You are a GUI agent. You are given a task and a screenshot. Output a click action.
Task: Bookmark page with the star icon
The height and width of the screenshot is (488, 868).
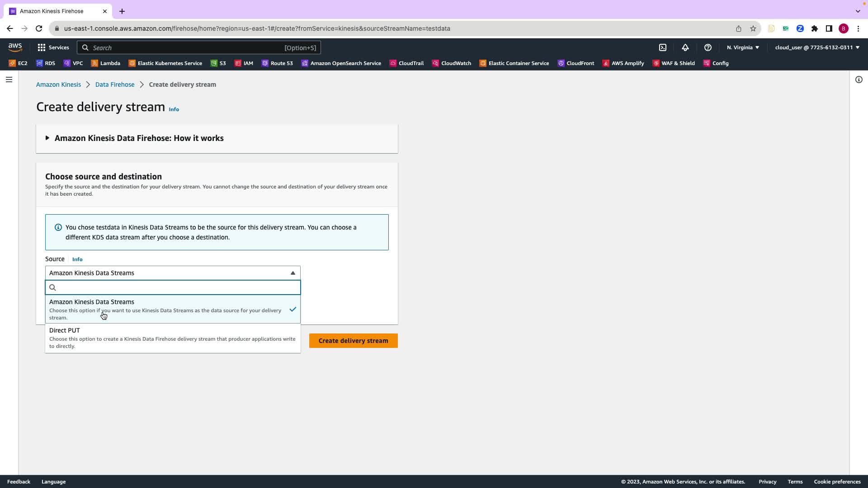(x=753, y=28)
